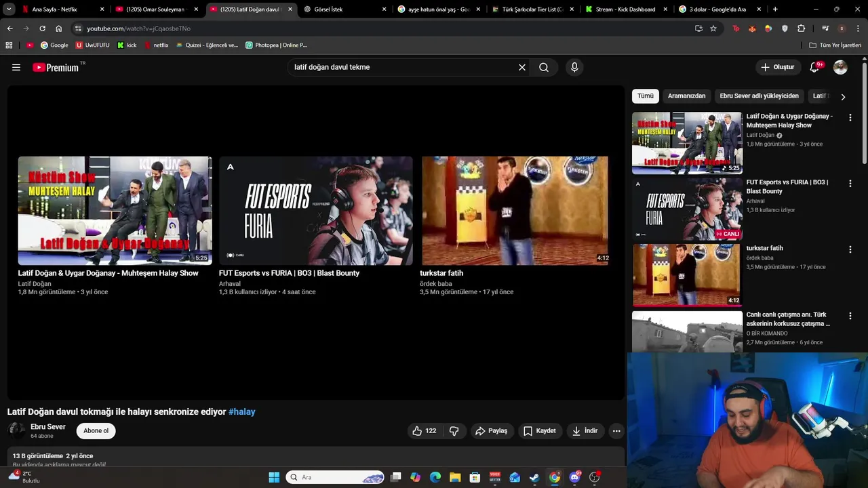Open the Extensions puzzle icon
The height and width of the screenshot is (488, 868).
802,28
